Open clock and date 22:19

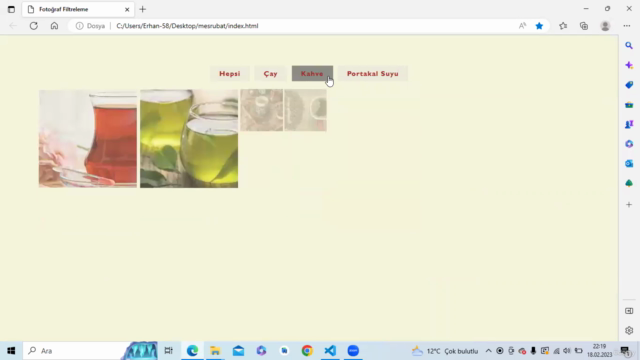coord(600,351)
